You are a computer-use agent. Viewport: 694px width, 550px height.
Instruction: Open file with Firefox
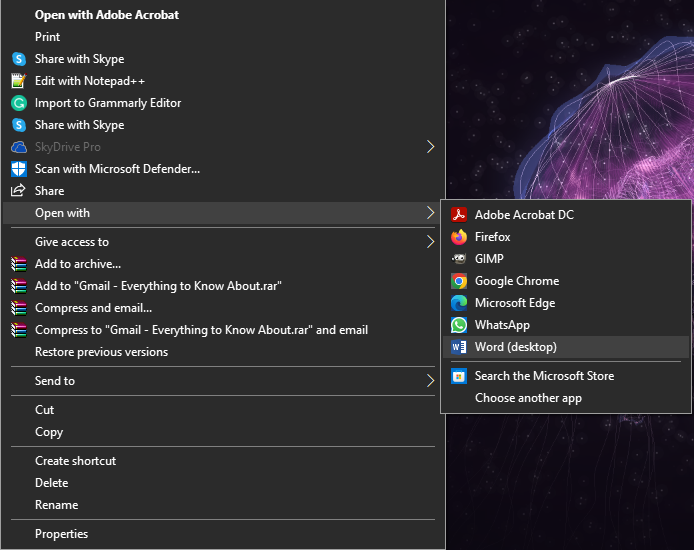click(566, 237)
